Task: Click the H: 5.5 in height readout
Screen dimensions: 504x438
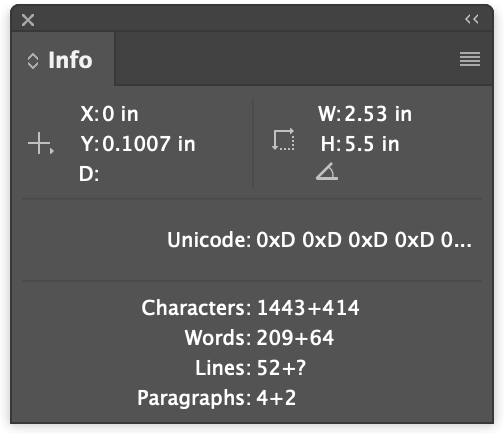Action: tap(360, 144)
